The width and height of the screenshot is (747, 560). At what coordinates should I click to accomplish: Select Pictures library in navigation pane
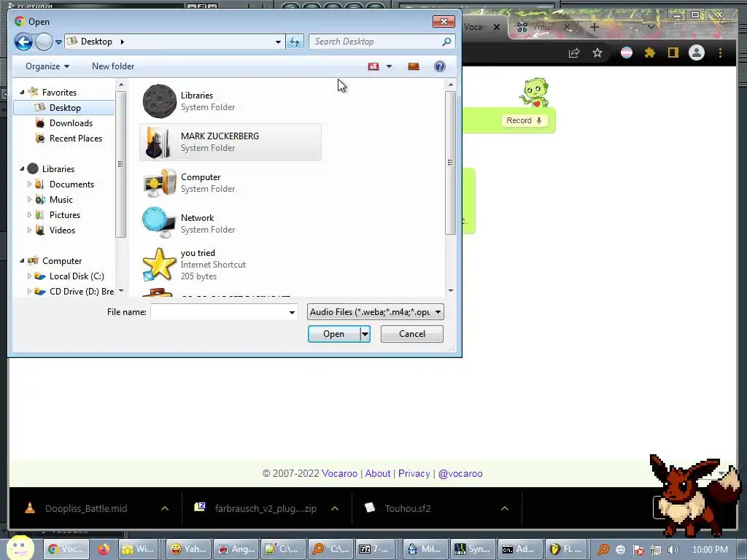tap(64, 215)
